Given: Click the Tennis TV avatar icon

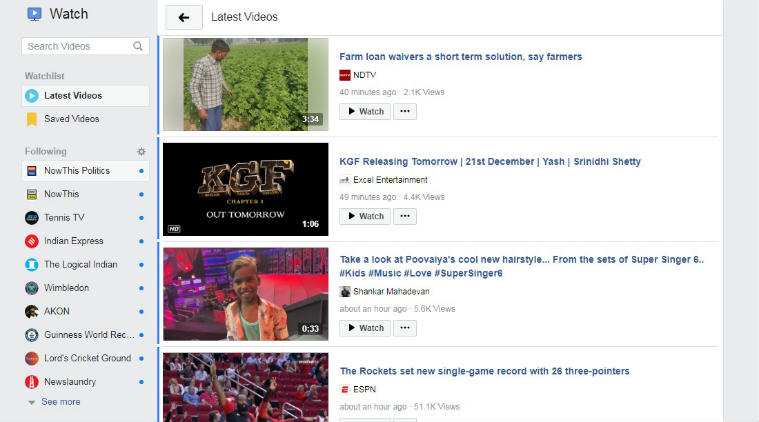Looking at the screenshot, I should 32,218.
